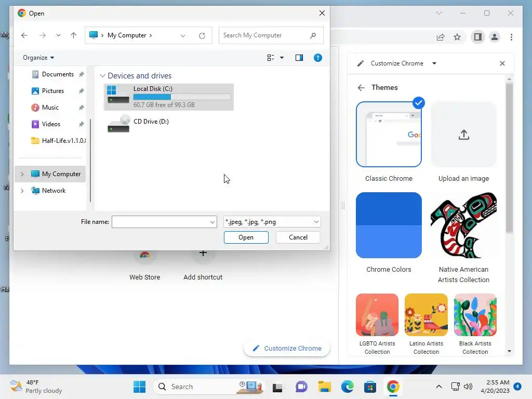
Task: Open Latino Artists Collection
Action: (426, 315)
